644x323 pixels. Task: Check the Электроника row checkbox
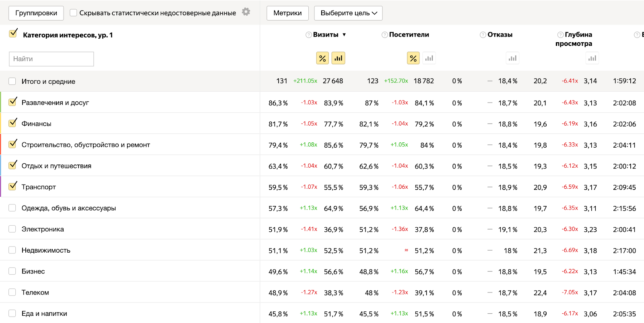tap(12, 229)
